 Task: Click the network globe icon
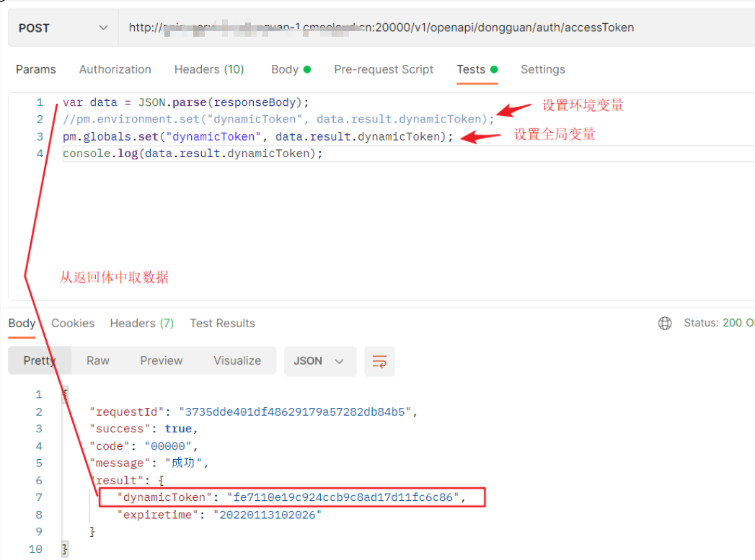664,324
